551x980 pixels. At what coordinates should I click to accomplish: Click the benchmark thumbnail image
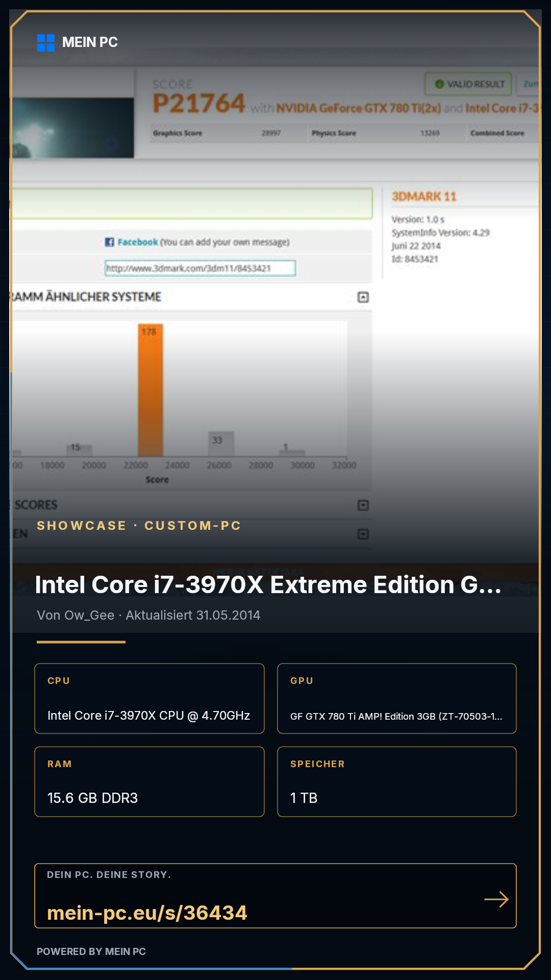point(72,128)
